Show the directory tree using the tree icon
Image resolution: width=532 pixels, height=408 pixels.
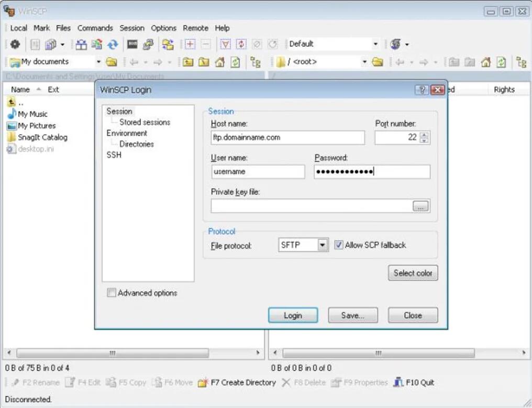coord(256,62)
